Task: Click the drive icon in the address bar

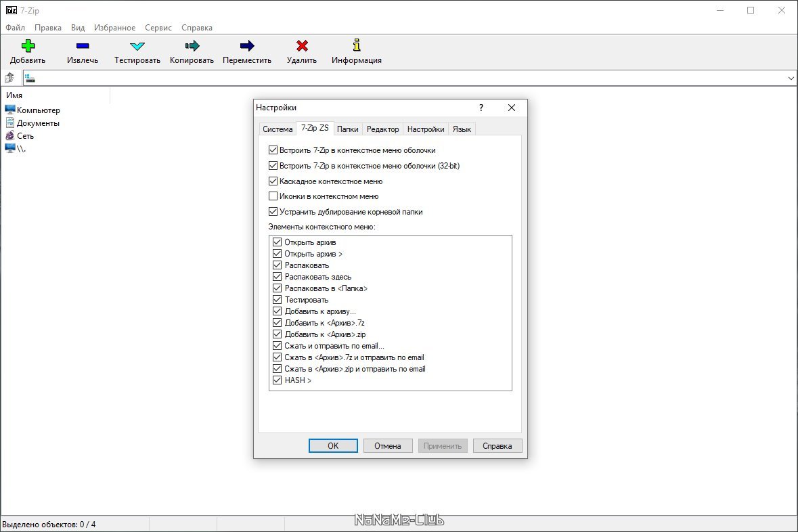Action: (x=30, y=79)
